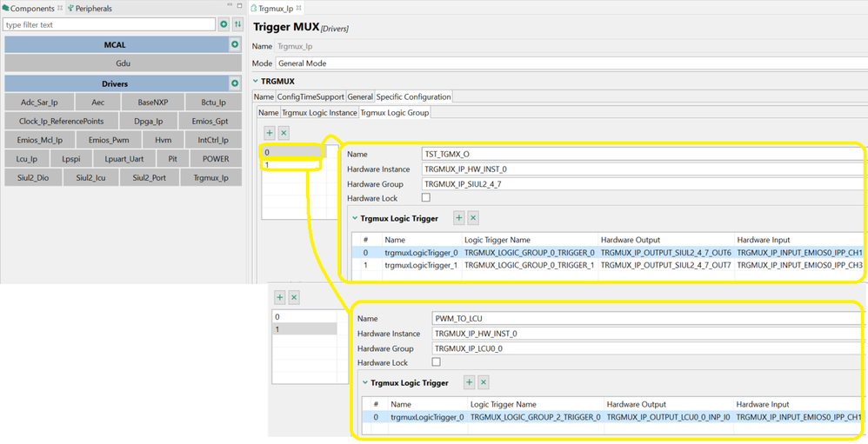The image size is (868, 444).
Task: Switch to the Peripherals tab
Action: (90, 9)
